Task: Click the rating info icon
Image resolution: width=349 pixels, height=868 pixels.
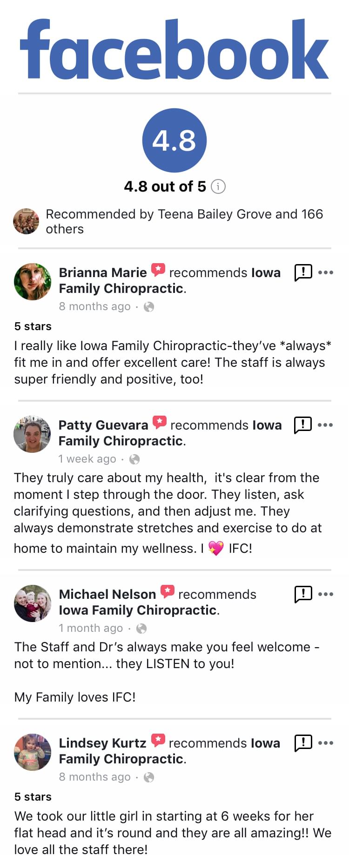Action: point(218,187)
